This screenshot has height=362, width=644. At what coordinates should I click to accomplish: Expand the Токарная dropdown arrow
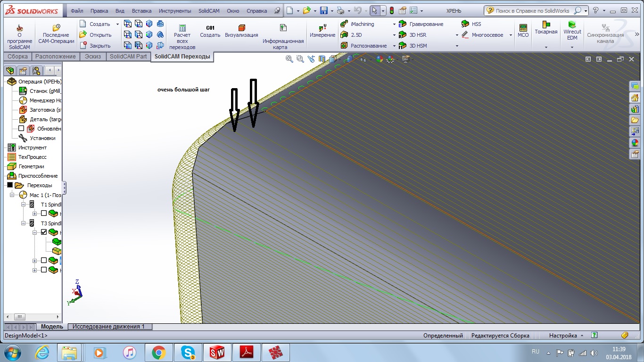[546, 47]
